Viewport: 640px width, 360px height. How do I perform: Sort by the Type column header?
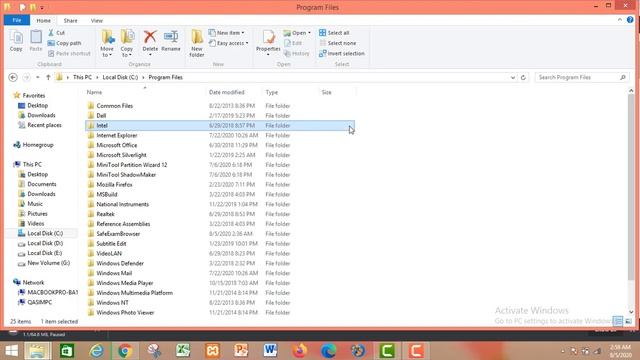[x=272, y=93]
